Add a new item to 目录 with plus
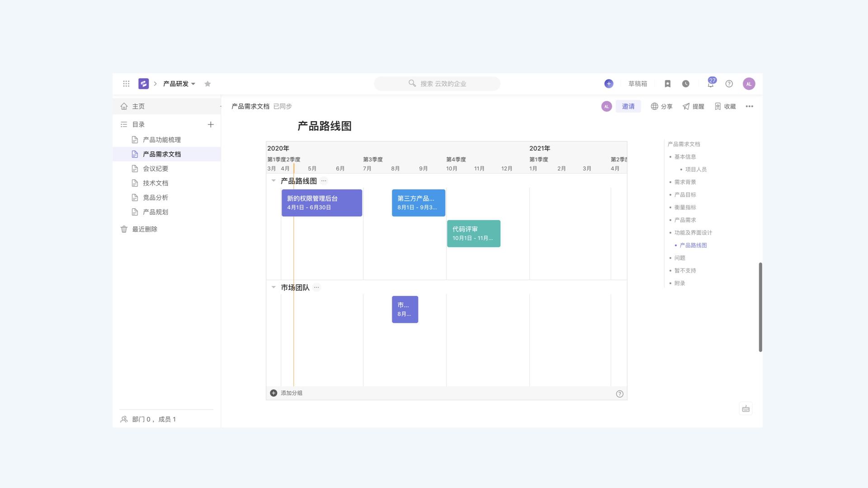The image size is (868, 488). pyautogui.click(x=211, y=124)
